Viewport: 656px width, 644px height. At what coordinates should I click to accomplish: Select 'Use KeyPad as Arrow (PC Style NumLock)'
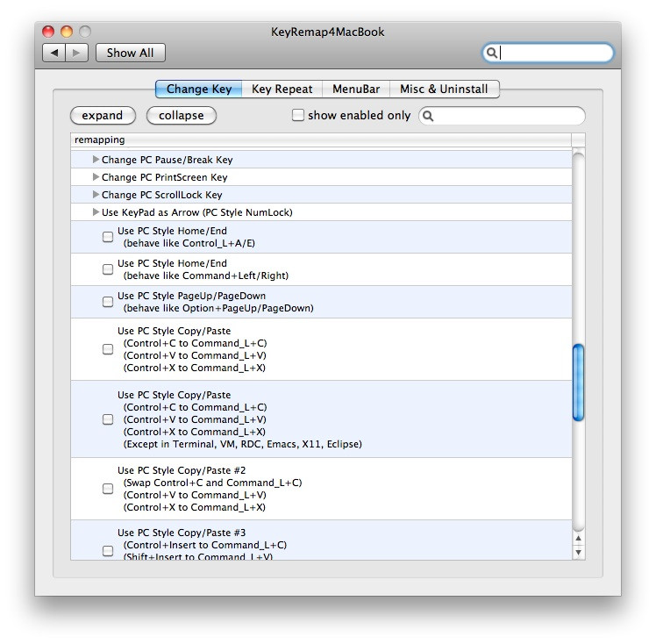[197, 212]
